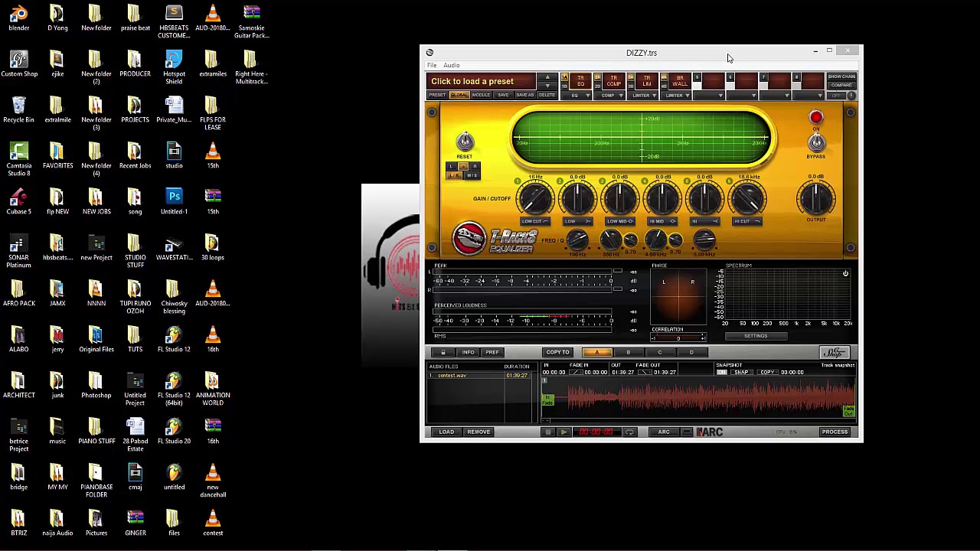Toggle the M/S processing mode button
980x551 pixels.
472,175
